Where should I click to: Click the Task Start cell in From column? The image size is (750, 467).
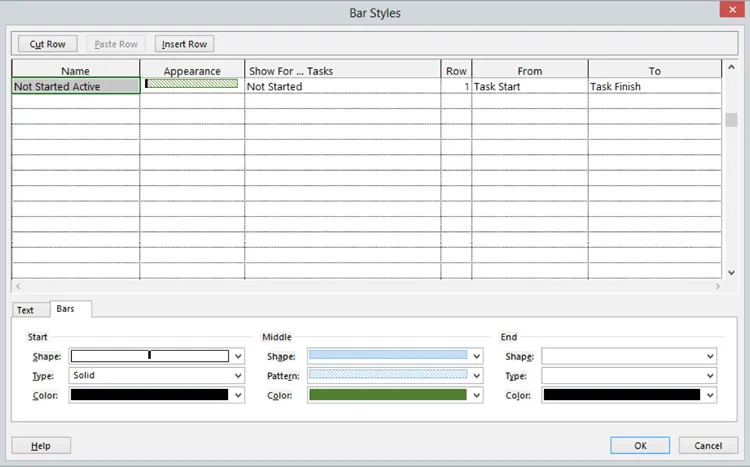(530, 86)
